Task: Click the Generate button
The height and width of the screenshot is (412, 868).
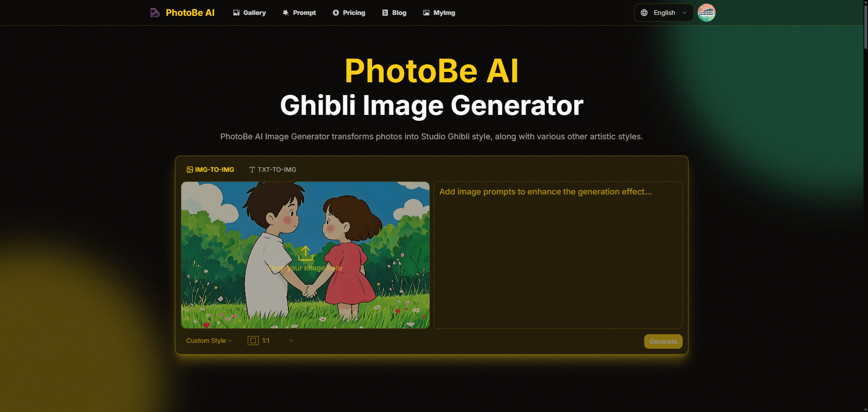Action: coord(663,341)
